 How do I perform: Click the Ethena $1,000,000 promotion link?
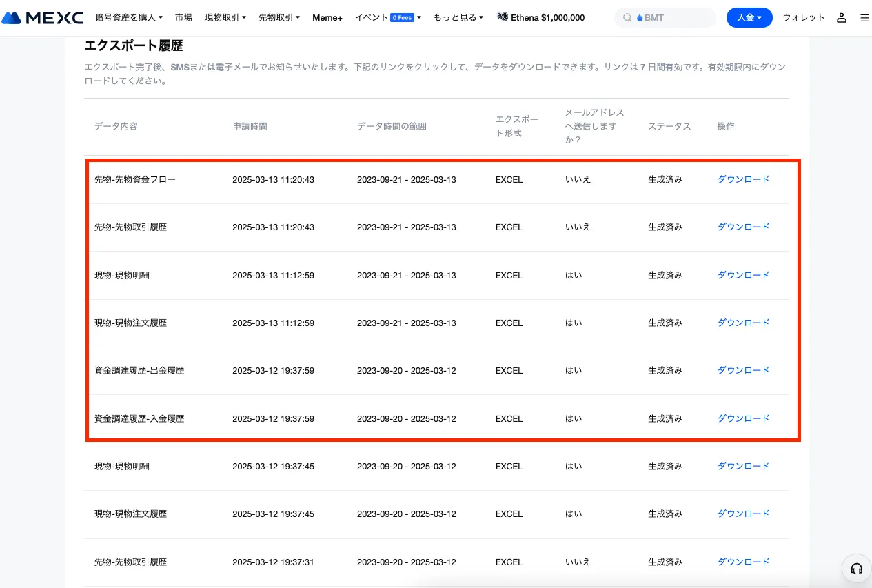point(547,18)
